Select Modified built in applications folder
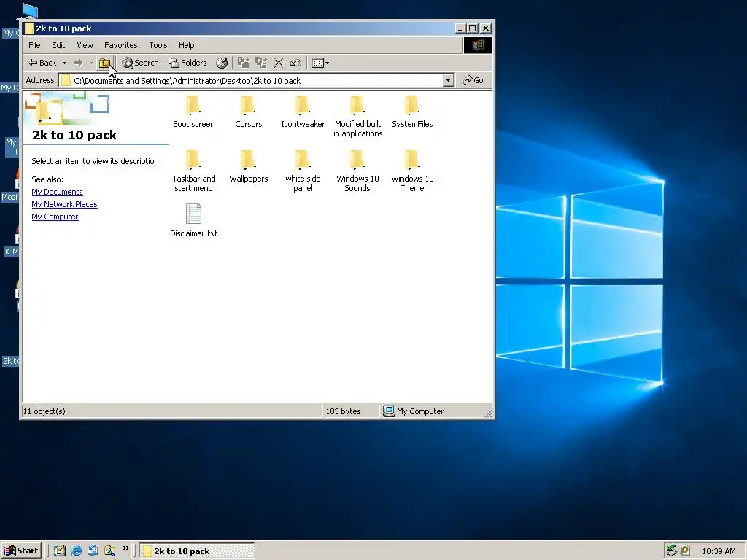Image resolution: width=747 pixels, height=560 pixels. tap(357, 117)
